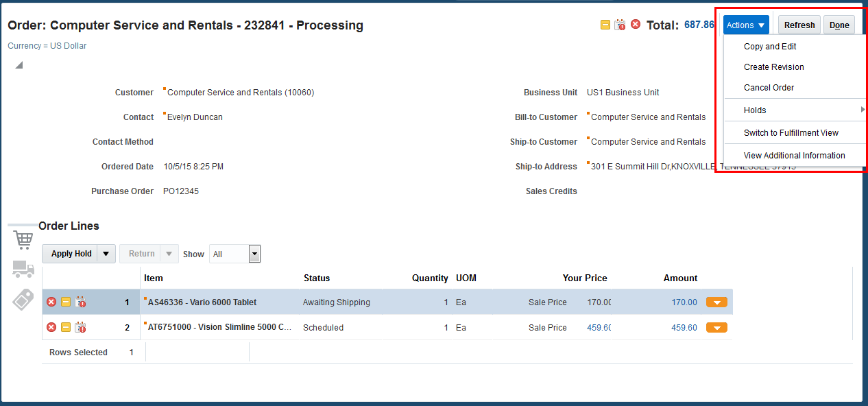Expand line 1 details with orange arrow

(716, 302)
